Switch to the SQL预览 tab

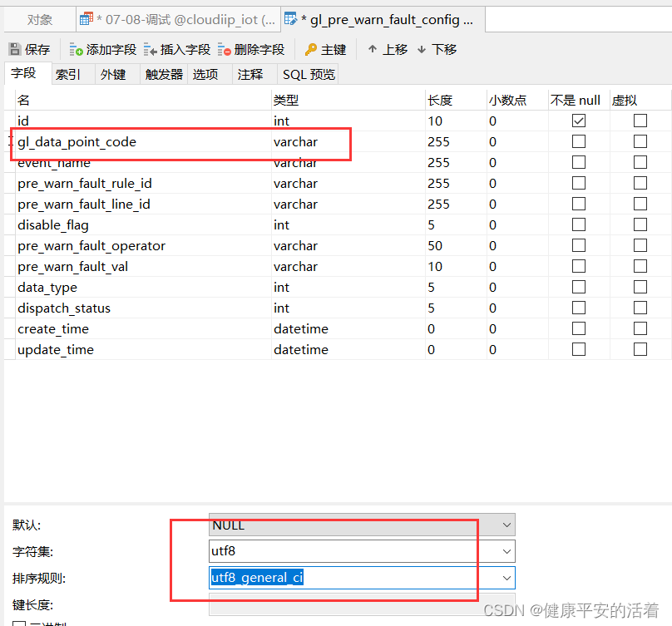307,73
